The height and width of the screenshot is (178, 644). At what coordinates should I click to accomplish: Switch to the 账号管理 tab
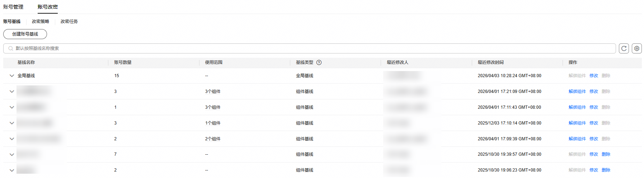(13, 7)
